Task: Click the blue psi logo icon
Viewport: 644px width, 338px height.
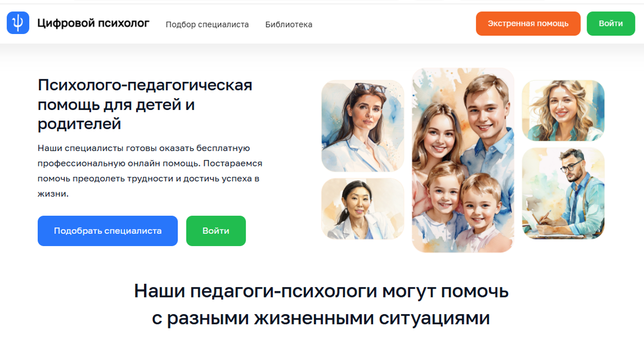Action: [18, 23]
